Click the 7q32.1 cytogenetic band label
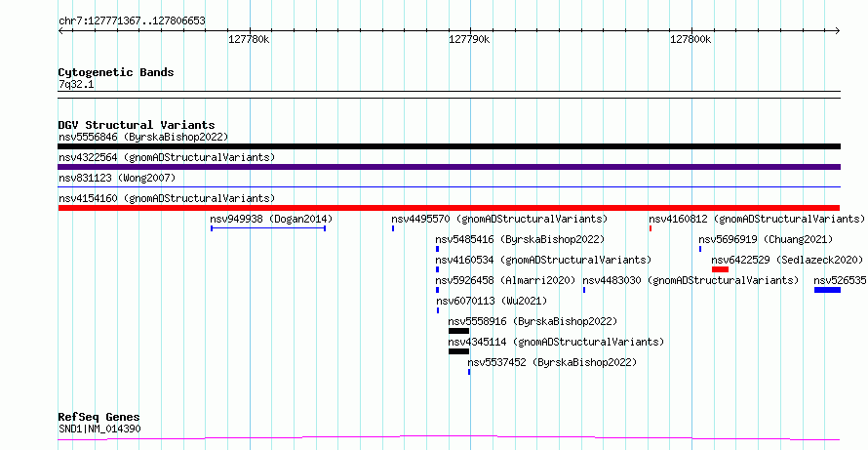 click(x=75, y=84)
